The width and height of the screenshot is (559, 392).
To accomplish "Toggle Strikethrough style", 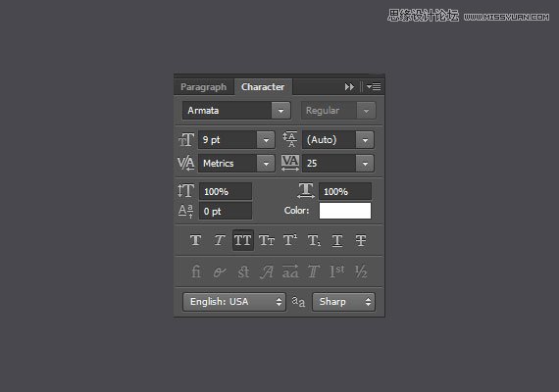I will tap(361, 240).
